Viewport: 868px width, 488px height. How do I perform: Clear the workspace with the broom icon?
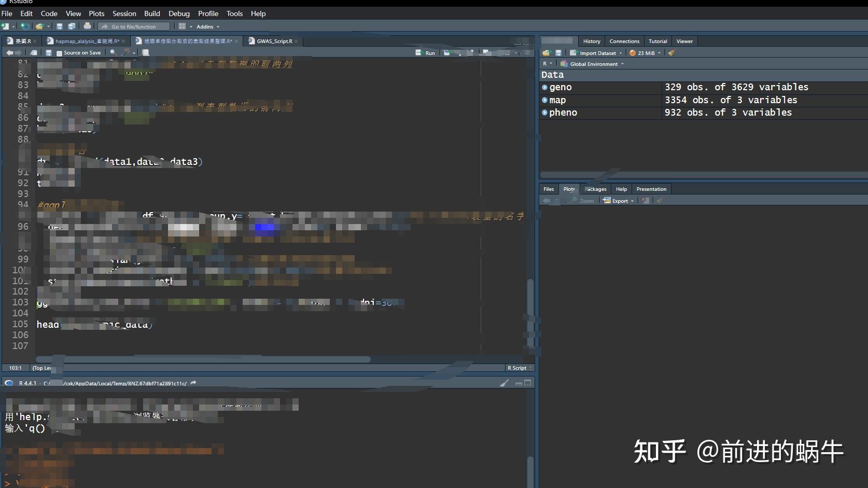tap(671, 53)
